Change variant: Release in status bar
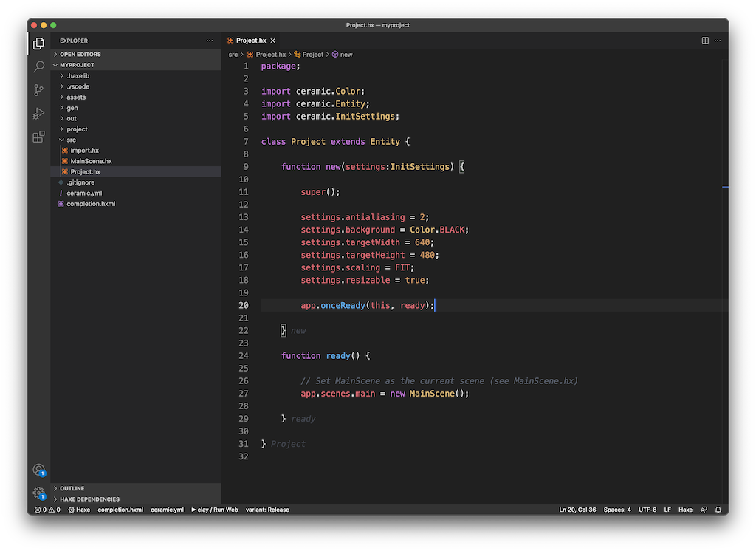 pyautogui.click(x=267, y=510)
